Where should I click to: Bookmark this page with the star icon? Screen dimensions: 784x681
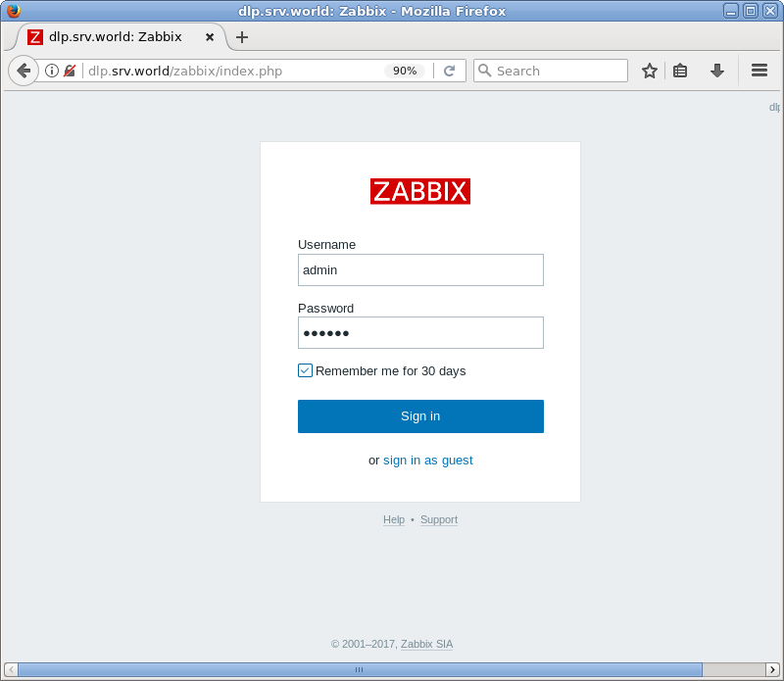[650, 71]
